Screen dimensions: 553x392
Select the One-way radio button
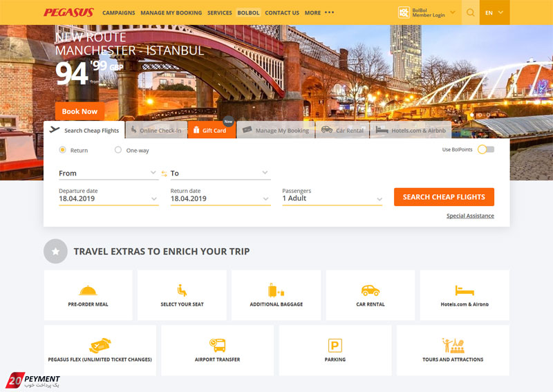click(118, 150)
